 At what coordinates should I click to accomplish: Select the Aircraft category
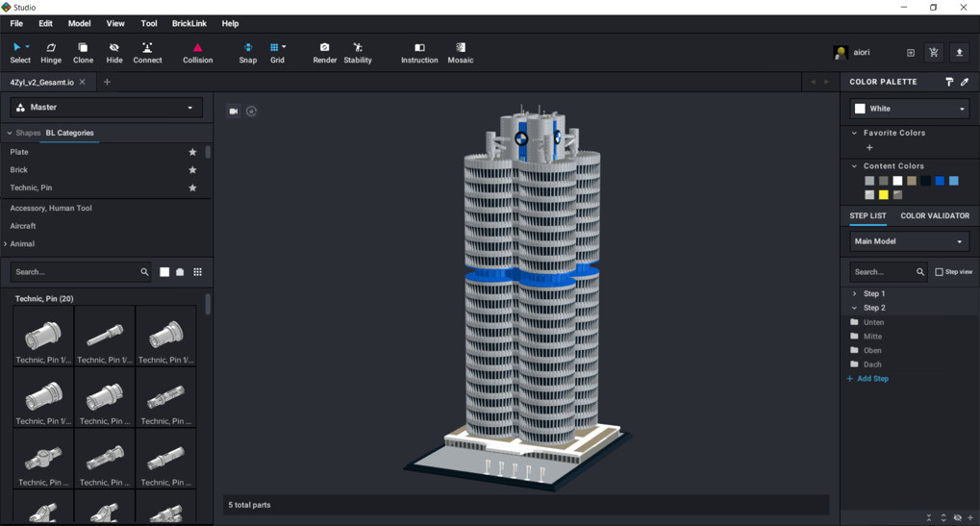point(23,226)
